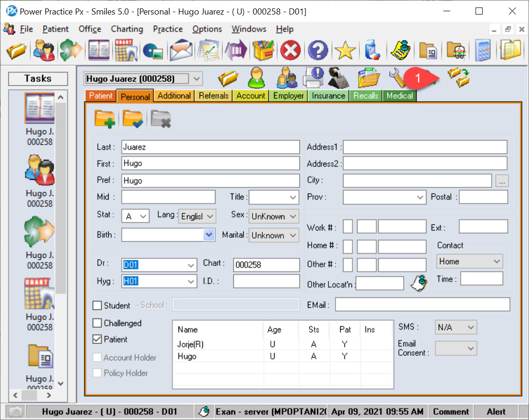This screenshot has height=420, width=529.
Task: Open the Sex dropdown showing UnKnown
Action: point(293,216)
